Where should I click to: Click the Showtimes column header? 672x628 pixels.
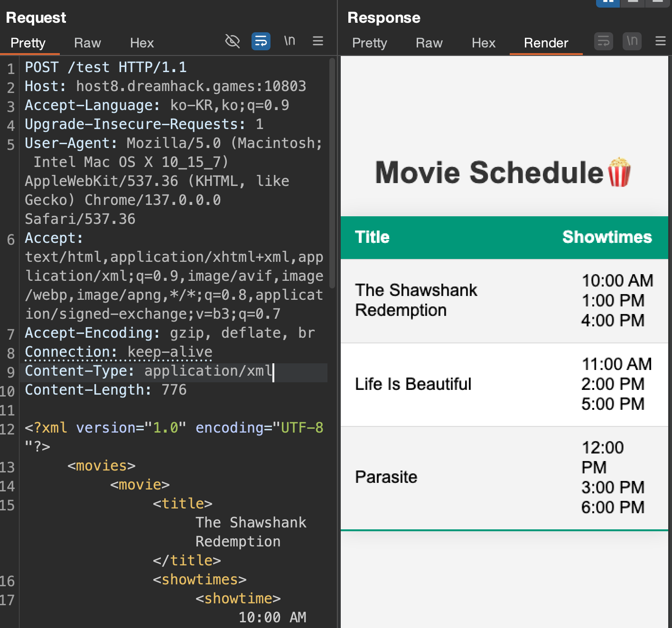[x=607, y=237]
